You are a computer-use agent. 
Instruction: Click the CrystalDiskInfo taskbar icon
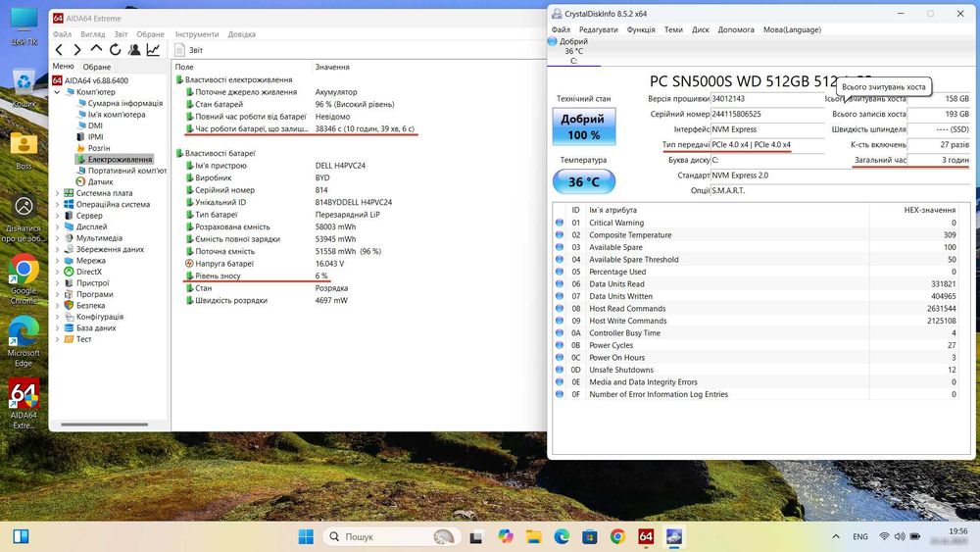click(x=674, y=536)
